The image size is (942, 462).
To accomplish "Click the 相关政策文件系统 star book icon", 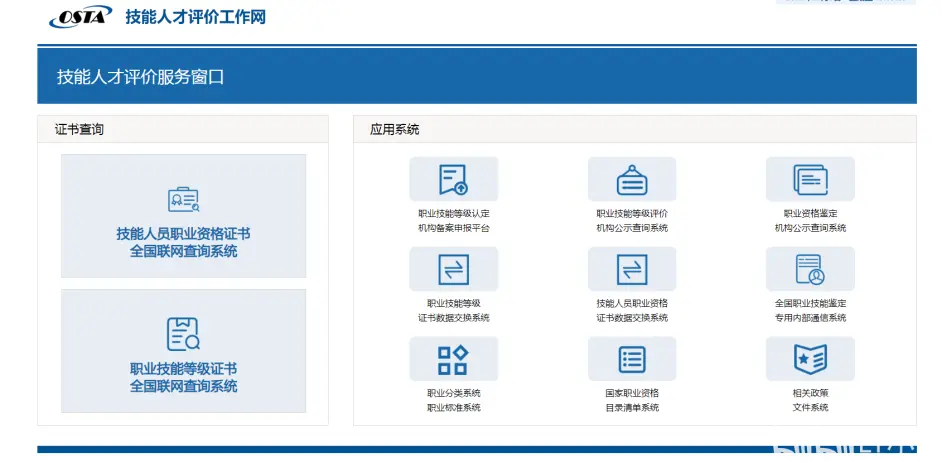I will point(810,359).
